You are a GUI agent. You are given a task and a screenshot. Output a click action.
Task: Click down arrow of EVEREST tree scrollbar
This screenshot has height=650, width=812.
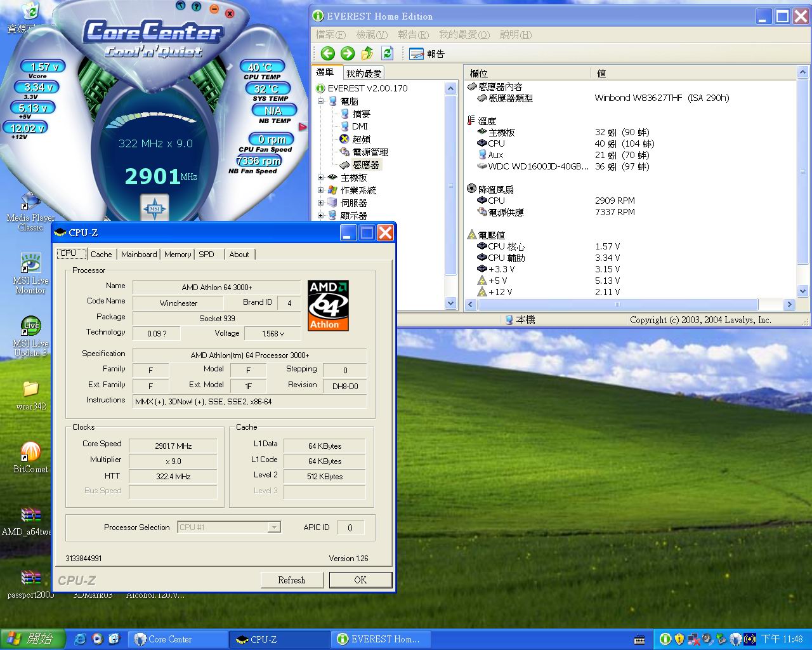pos(451,303)
